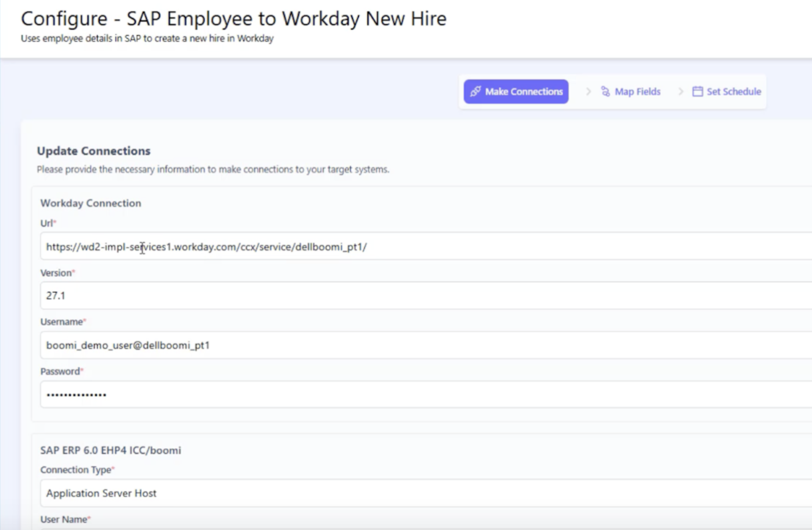Click the chevron before Set Schedule
812x530 pixels.
pos(680,91)
